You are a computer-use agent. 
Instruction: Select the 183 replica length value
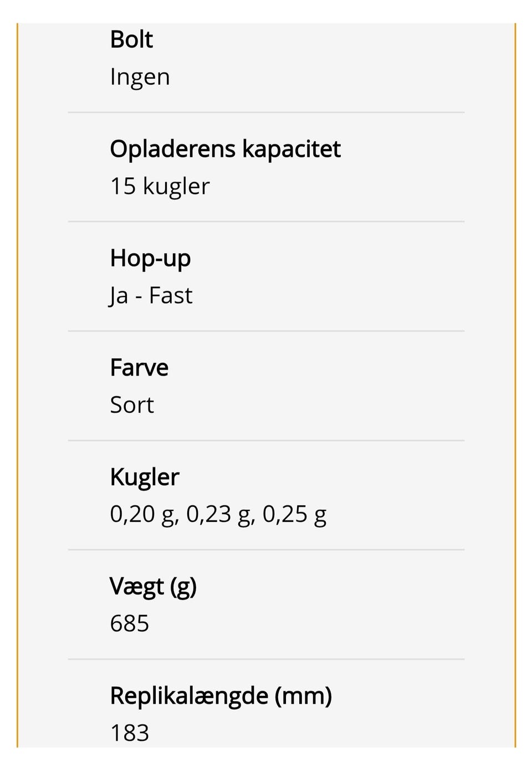(x=130, y=732)
